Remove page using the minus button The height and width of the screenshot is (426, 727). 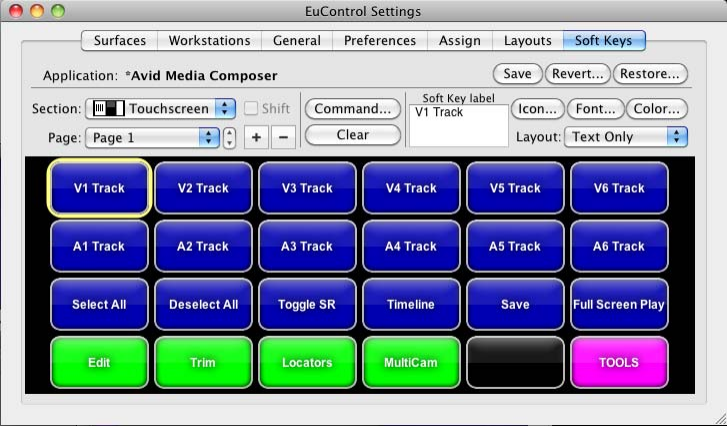(283, 137)
